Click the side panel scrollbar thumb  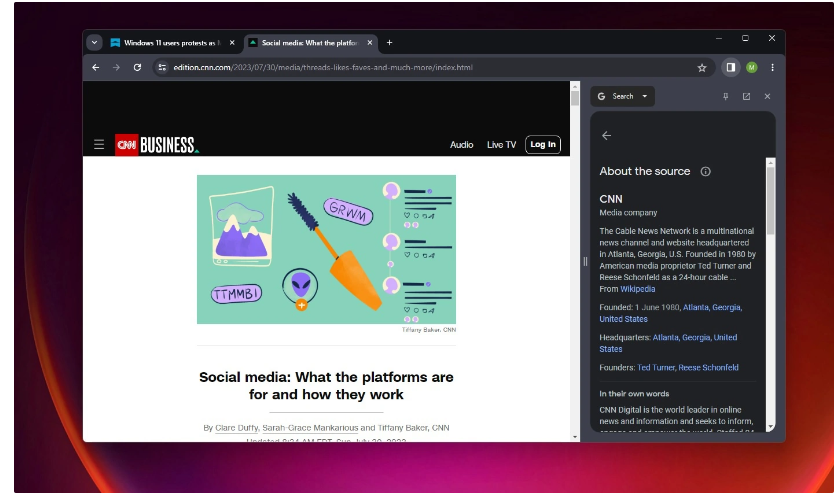tap(771, 201)
